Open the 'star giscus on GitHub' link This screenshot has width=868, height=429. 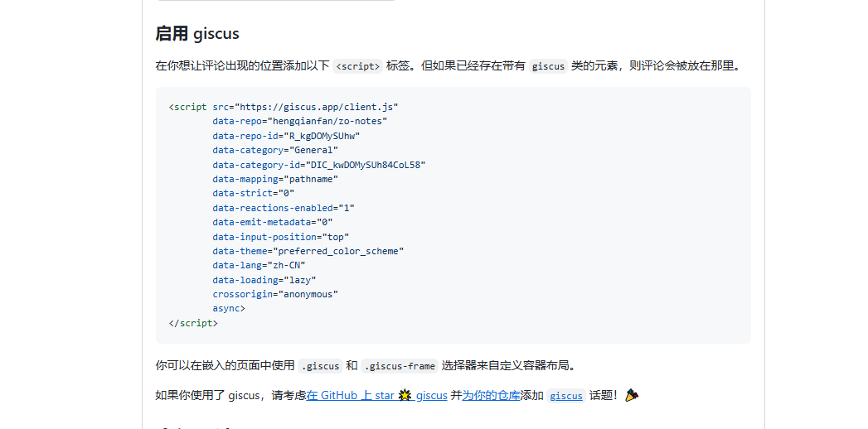click(376, 395)
